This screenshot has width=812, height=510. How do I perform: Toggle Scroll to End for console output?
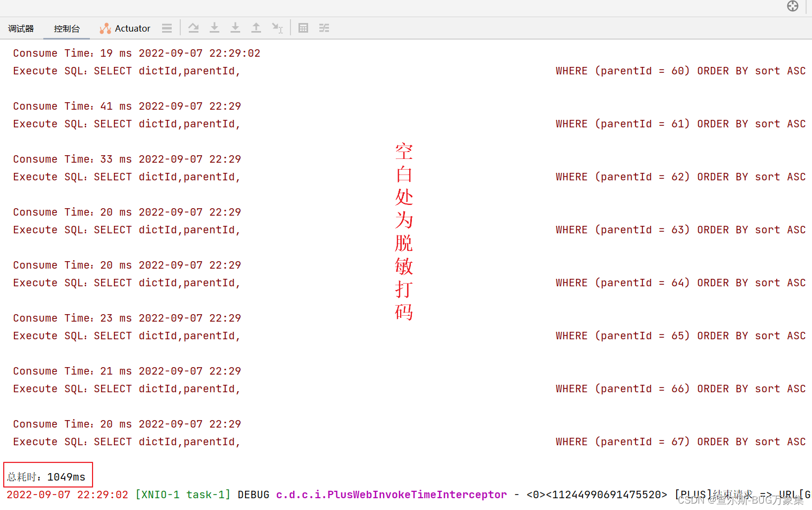tap(235, 28)
